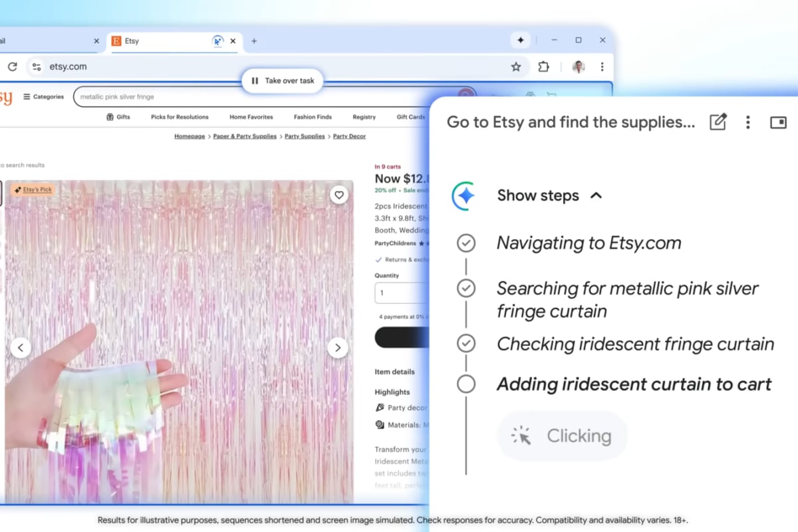Click the 'Searching for metallic pink silver fringe curtain' step
Viewport: 798px width, 532px height.
628,300
